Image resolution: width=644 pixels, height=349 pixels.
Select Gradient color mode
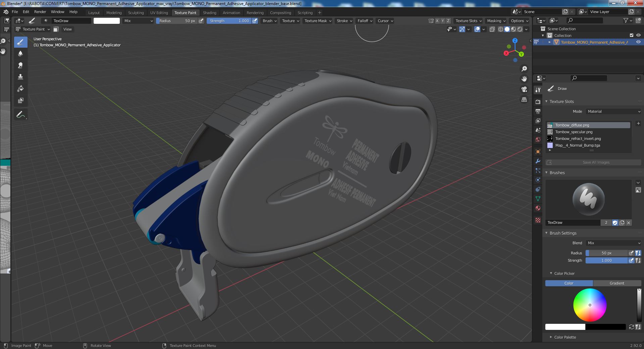coord(617,283)
